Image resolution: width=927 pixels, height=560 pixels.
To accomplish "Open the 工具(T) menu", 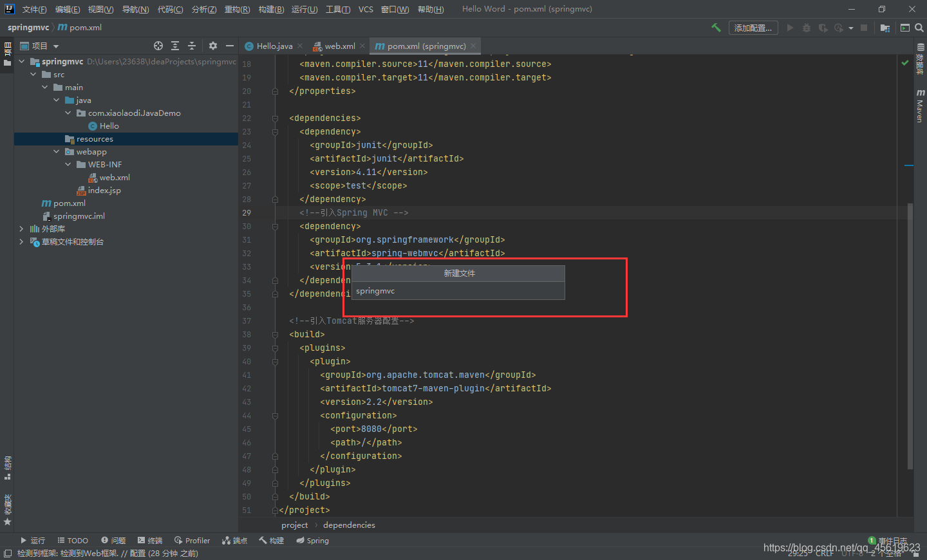I will tap(338, 9).
